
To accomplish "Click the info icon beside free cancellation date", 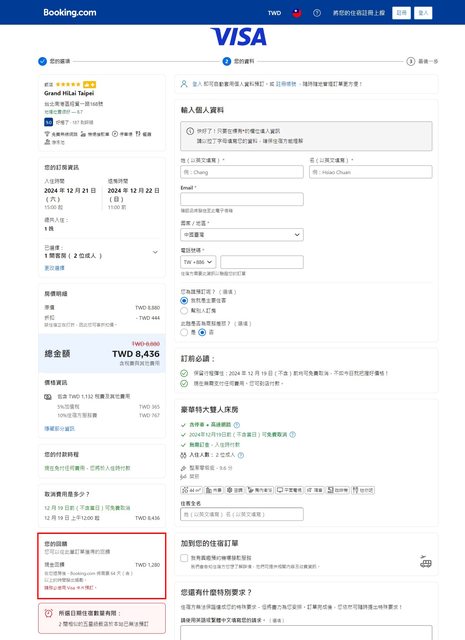I will 293,434.
